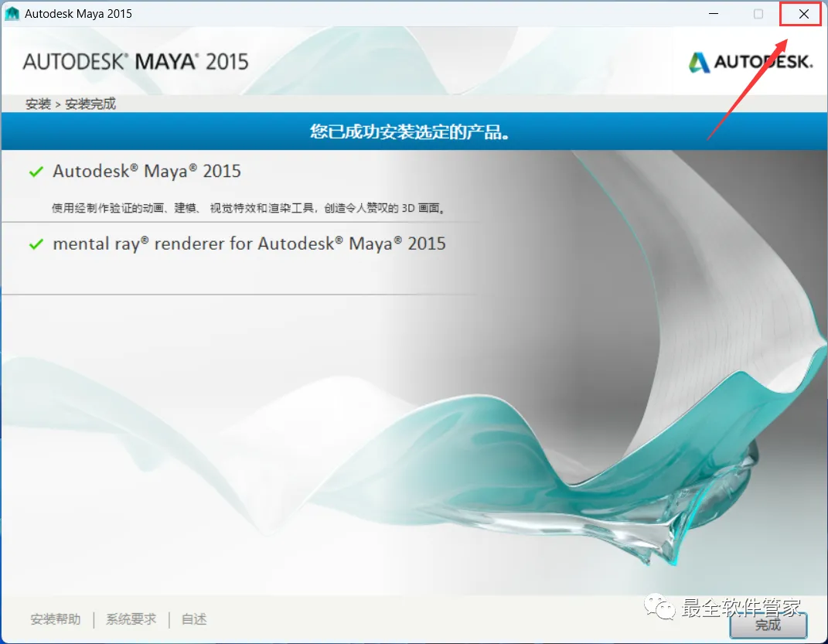828x644 pixels.
Task: Click the 您已成功安装选定的产品 banner text
Action: click(410, 131)
